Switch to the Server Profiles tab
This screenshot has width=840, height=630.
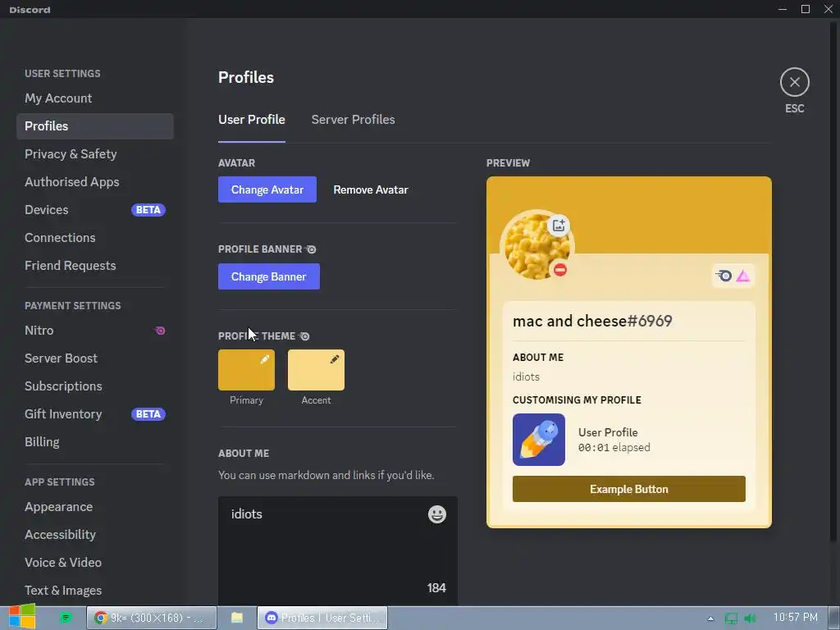click(353, 120)
